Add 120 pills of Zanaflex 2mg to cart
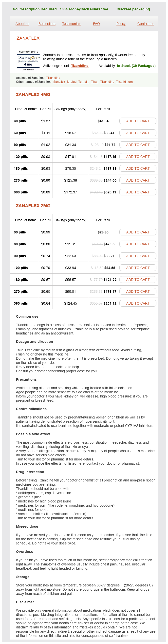 [138, 268]
